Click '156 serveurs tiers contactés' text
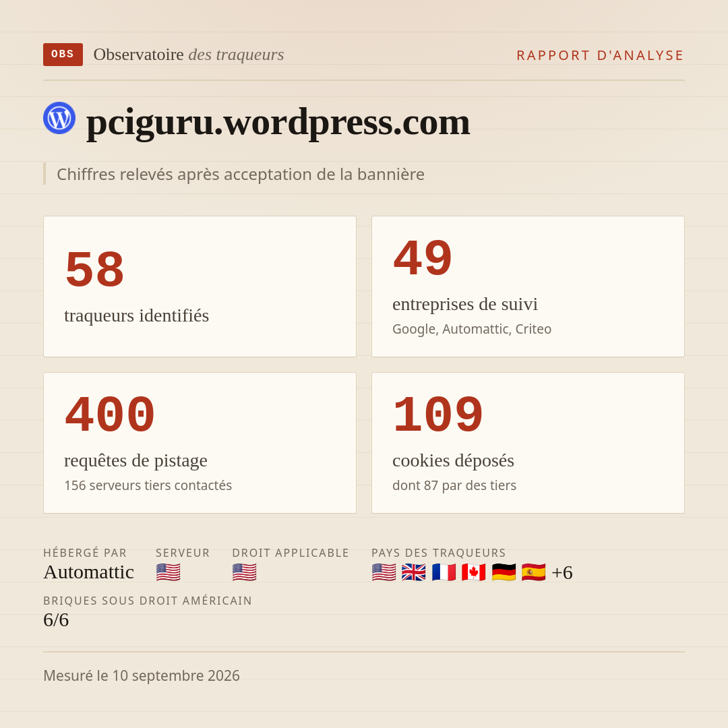 (x=148, y=485)
